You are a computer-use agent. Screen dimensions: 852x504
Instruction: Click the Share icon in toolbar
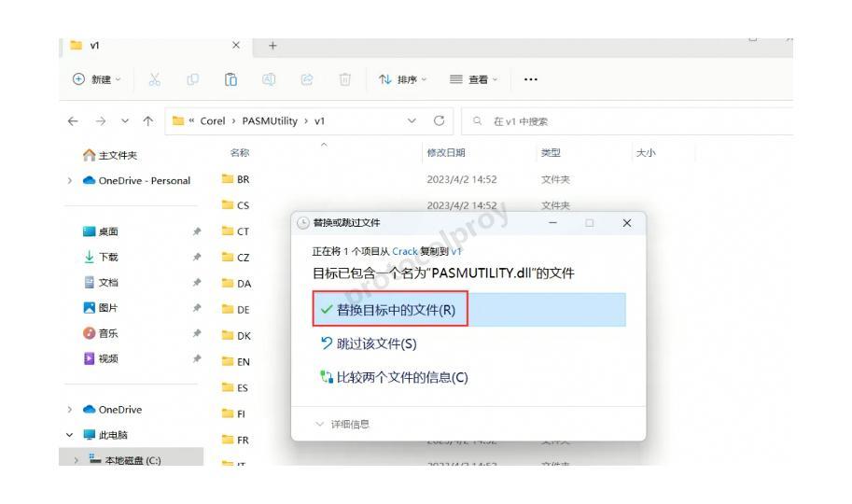click(x=307, y=79)
